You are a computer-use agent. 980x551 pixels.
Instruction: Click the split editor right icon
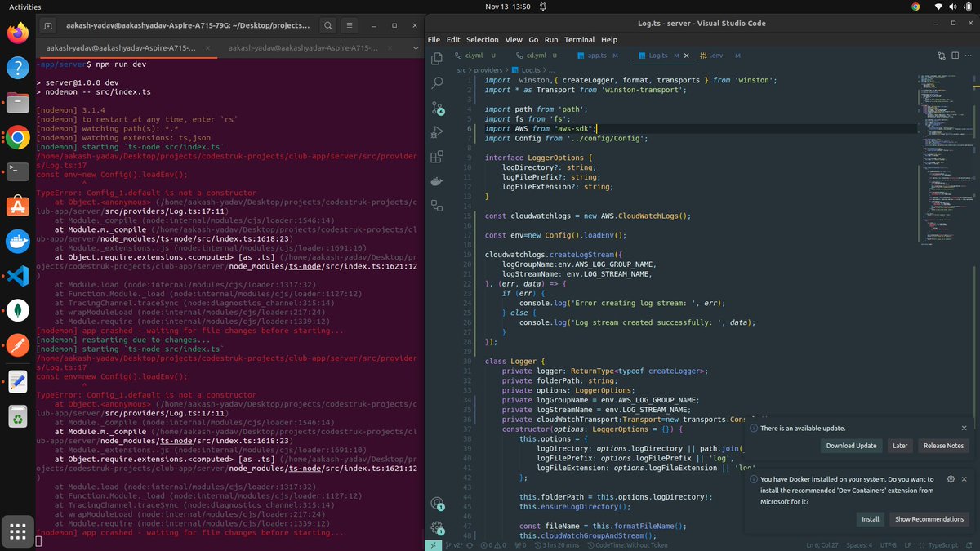pyautogui.click(x=954, y=56)
